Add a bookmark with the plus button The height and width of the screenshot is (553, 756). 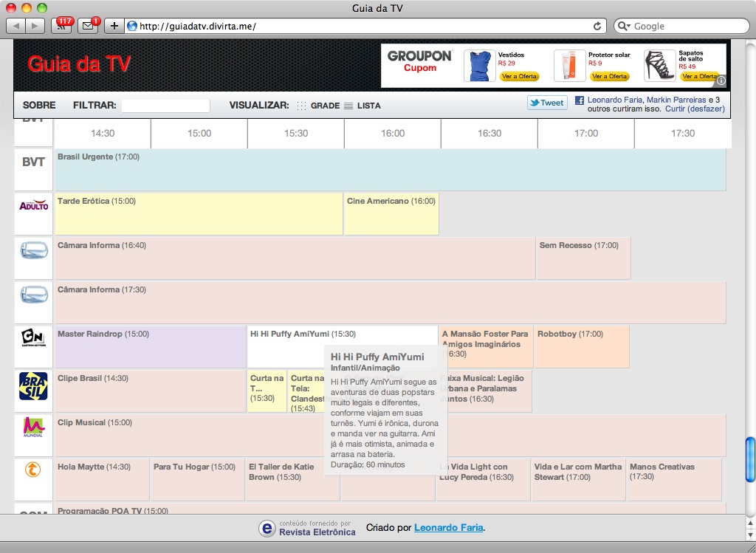point(114,26)
